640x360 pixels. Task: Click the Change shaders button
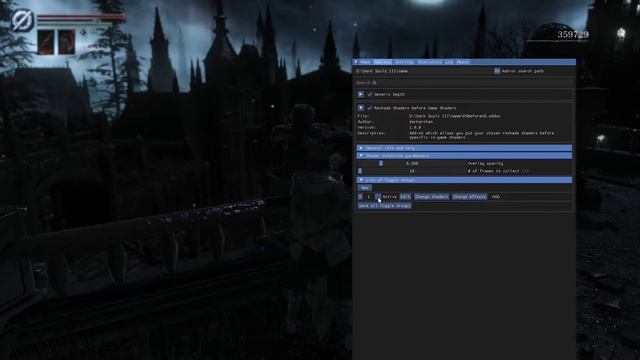(431, 197)
